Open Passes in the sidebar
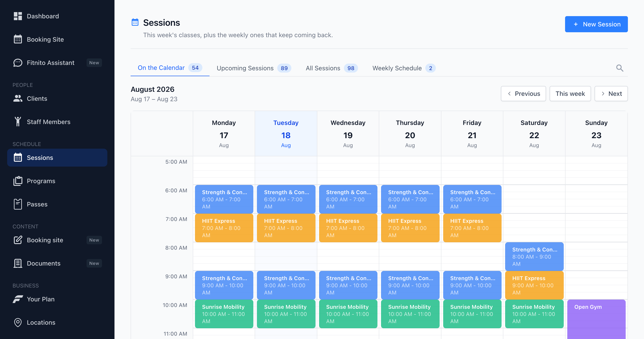 point(57,204)
